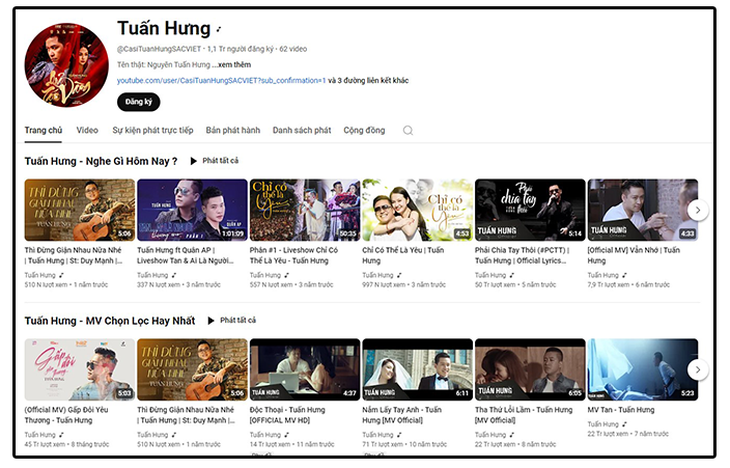730x468 pixels.
Task: Click play icon for Nghe Gì Hôm Nay
Action: 193,161
